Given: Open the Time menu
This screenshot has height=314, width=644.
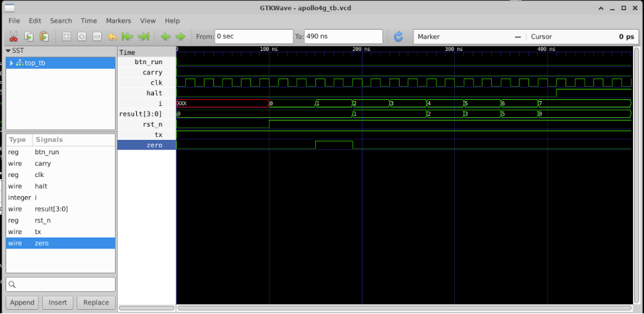Looking at the screenshot, I should pos(89,21).
